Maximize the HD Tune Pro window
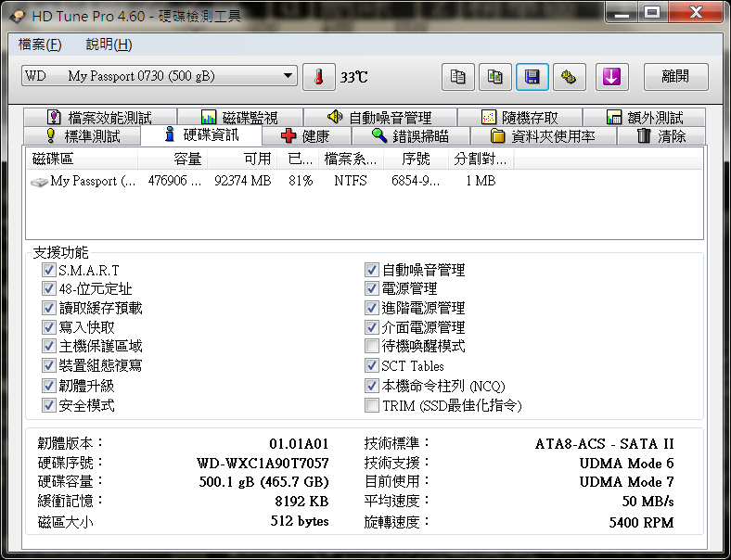 652,13
